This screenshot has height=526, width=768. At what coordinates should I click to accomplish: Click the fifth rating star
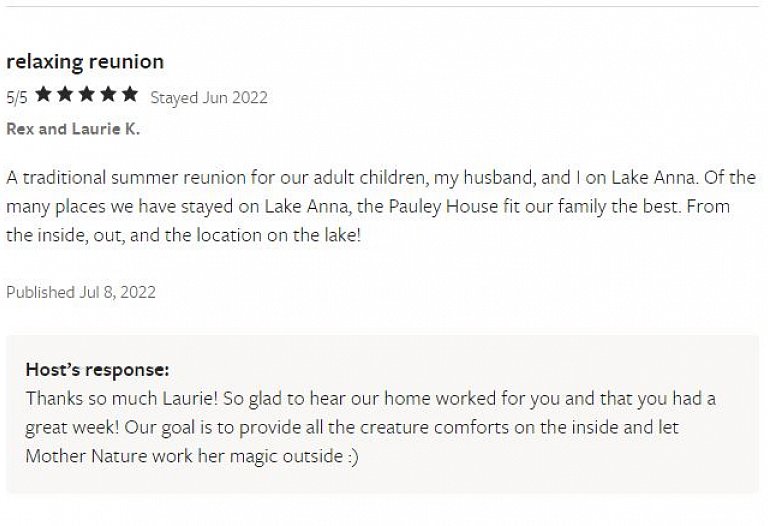coord(130,94)
